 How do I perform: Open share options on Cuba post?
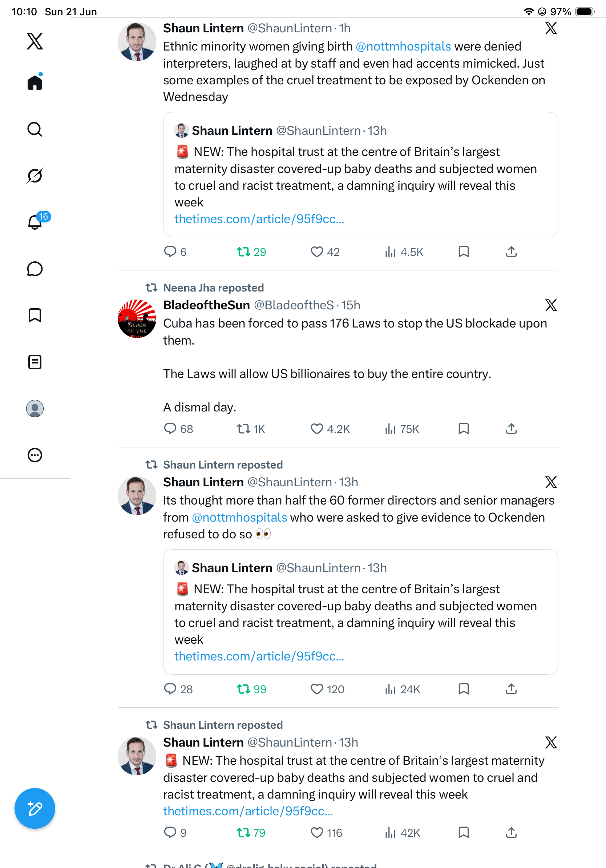511,429
